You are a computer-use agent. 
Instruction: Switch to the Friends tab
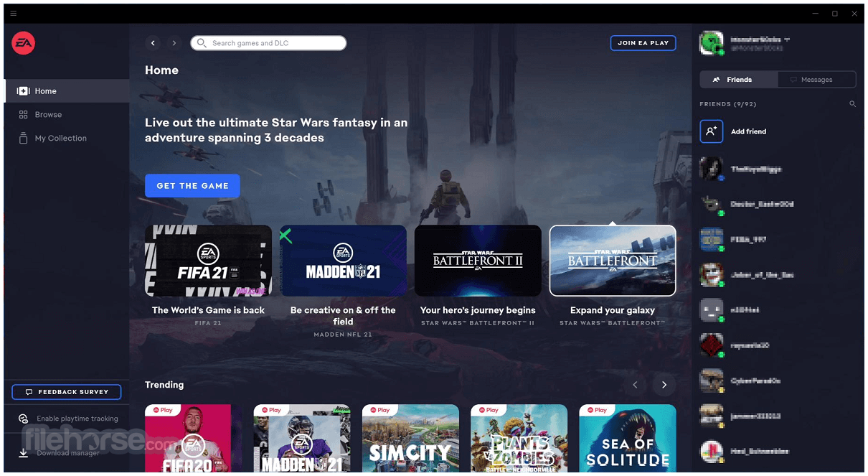739,80
